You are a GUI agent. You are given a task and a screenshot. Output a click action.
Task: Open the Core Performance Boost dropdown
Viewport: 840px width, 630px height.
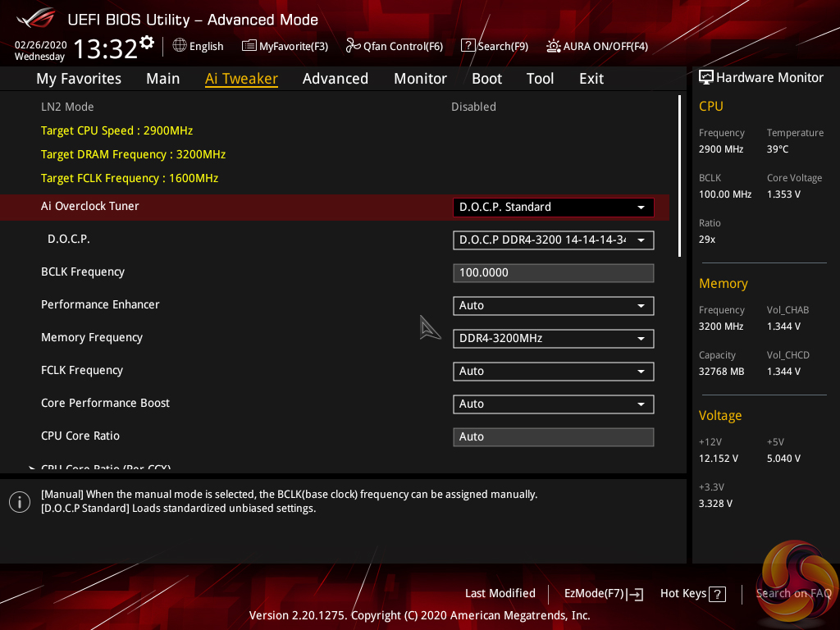[x=554, y=404]
